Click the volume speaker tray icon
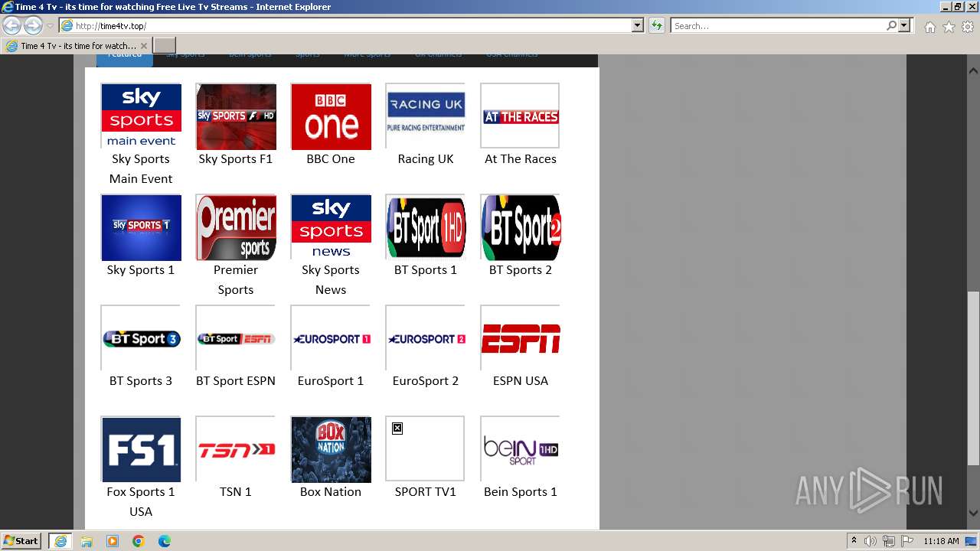980x551 pixels. click(x=871, y=541)
